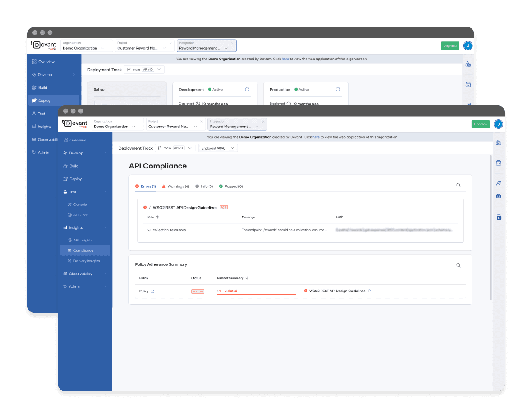Select Compliance in the Insights sidebar menu
Image resolution: width=532 pixels, height=418 pixels.
pyautogui.click(x=83, y=250)
